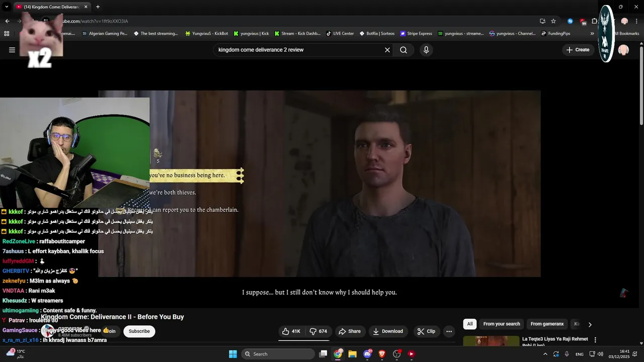Clear the YouTube search box text

(x=387, y=50)
